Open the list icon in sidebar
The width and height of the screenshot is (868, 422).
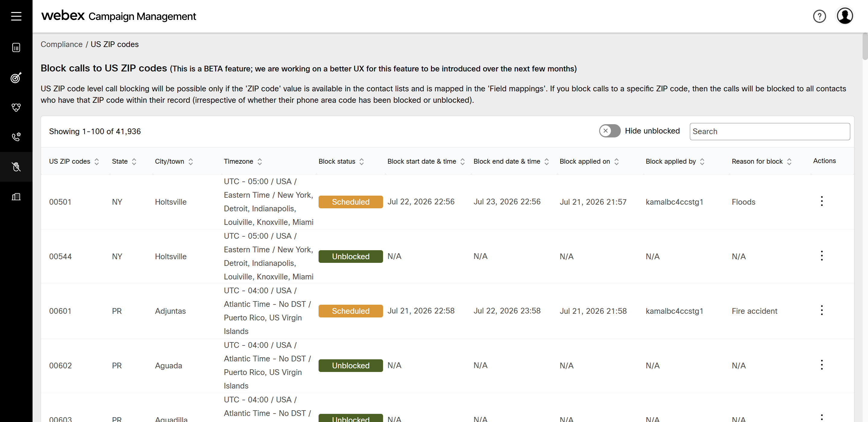point(16,48)
